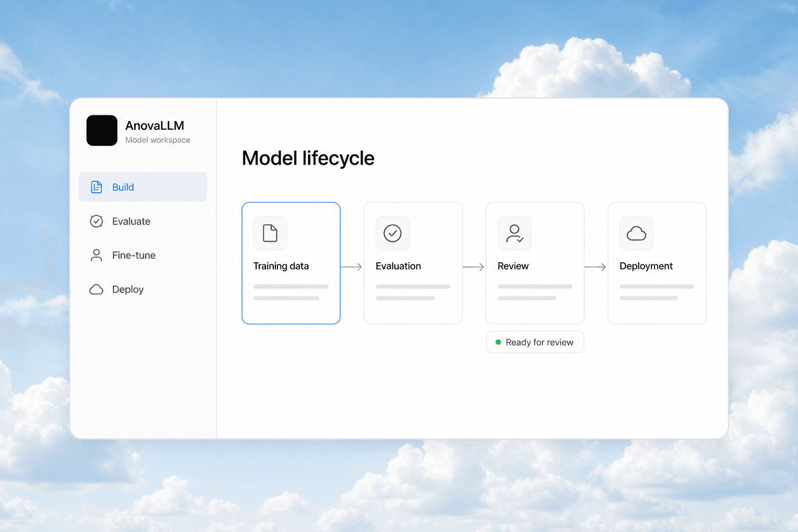Click the black AnovaLLM logo square

[x=102, y=130]
